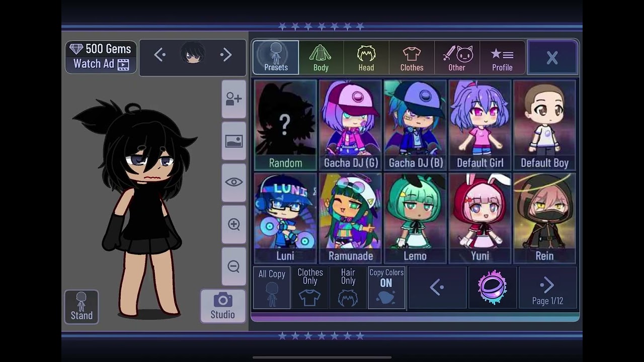Image resolution: width=644 pixels, height=362 pixels.
Task: Switch to the Head tab
Action: pos(366,57)
